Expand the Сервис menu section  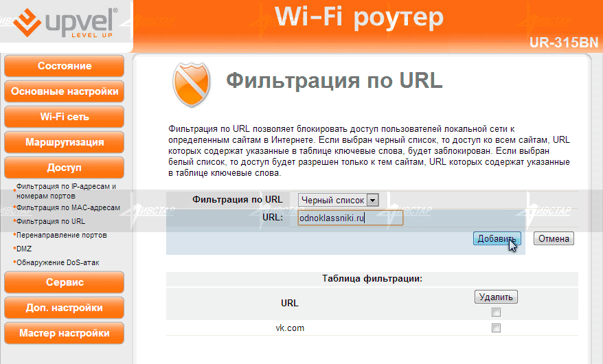coord(64,282)
